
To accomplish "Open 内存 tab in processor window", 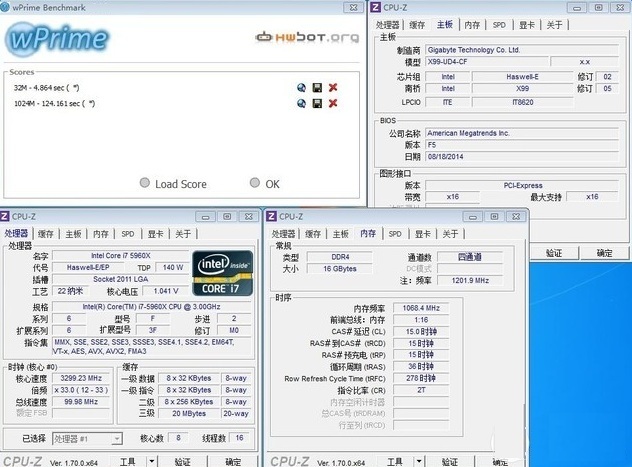I will (101, 234).
